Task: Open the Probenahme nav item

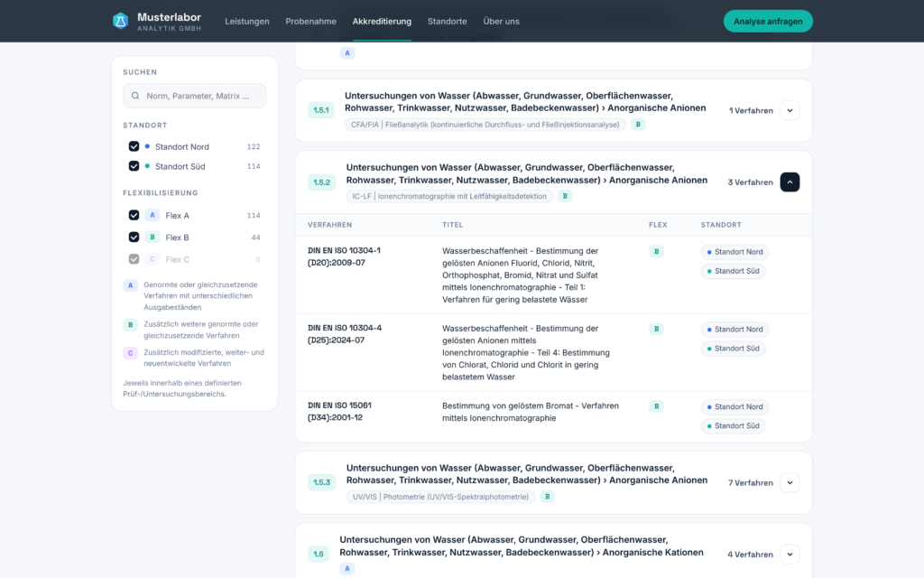Action: (310, 22)
